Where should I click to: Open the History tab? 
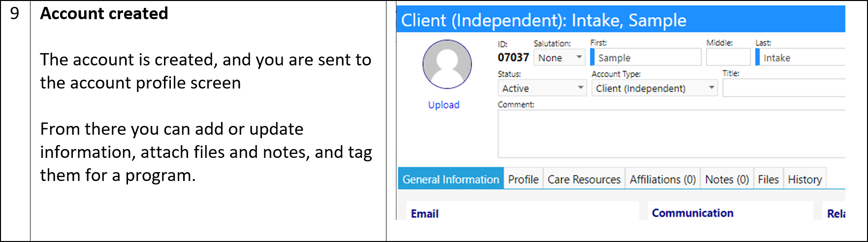805,179
